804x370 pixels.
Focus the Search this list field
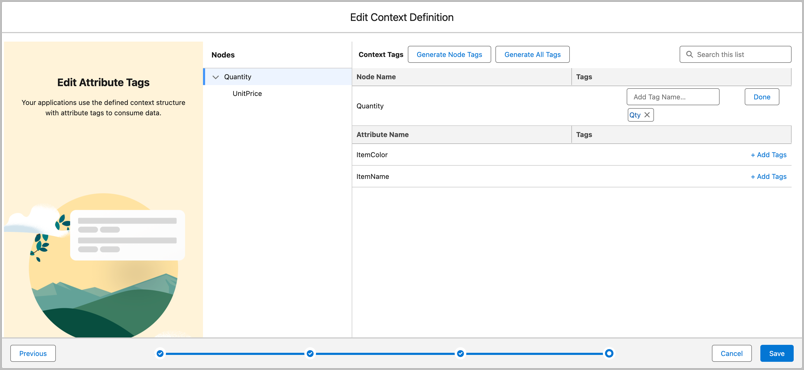(x=735, y=54)
